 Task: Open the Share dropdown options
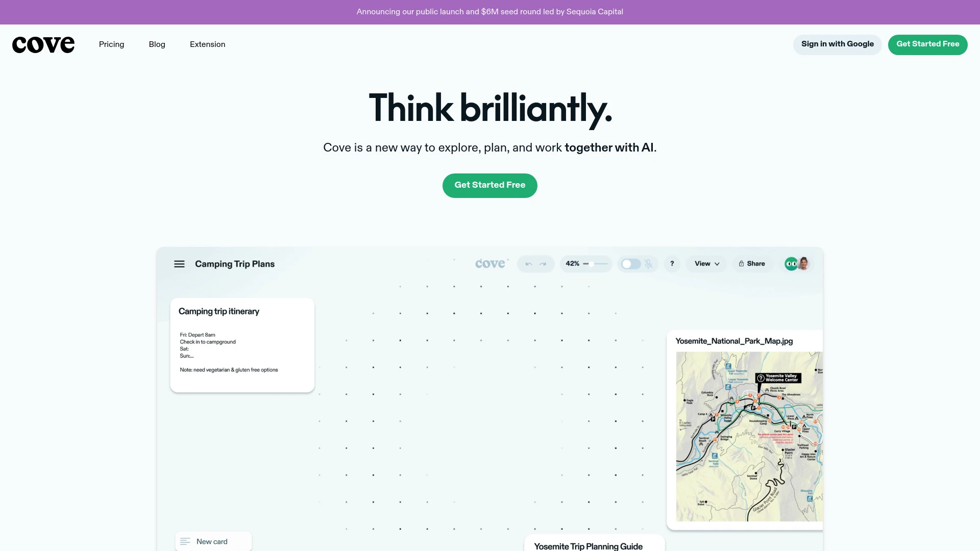point(752,264)
